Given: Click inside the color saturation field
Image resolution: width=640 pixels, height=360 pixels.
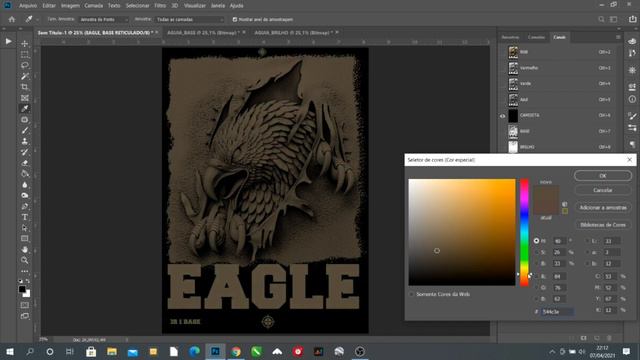Looking at the screenshot, I should coord(462,232).
